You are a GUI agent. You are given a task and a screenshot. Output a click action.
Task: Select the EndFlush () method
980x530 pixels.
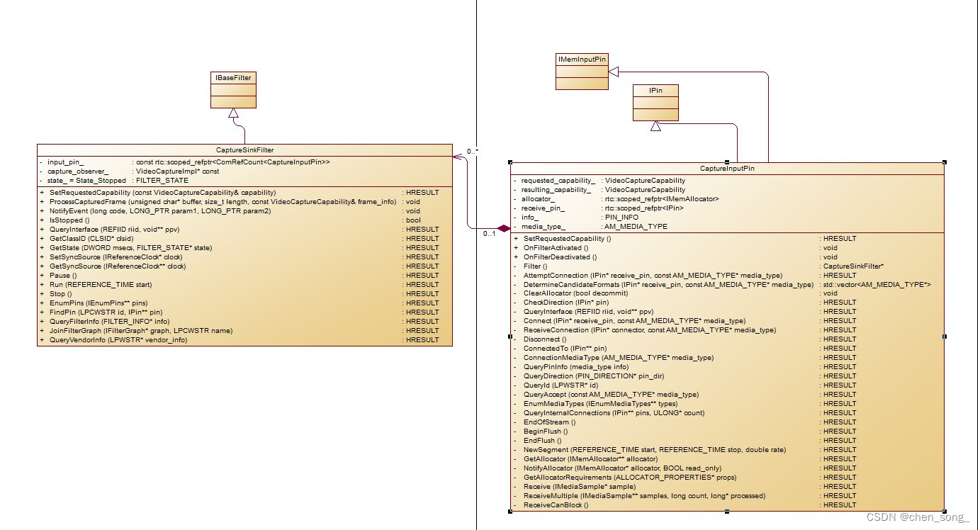pyautogui.click(x=727, y=441)
